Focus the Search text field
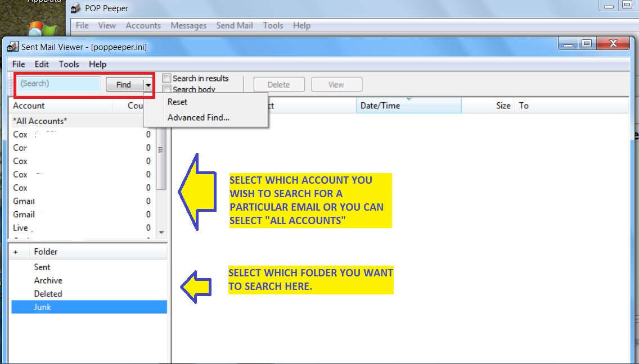639x364 pixels. click(x=58, y=84)
